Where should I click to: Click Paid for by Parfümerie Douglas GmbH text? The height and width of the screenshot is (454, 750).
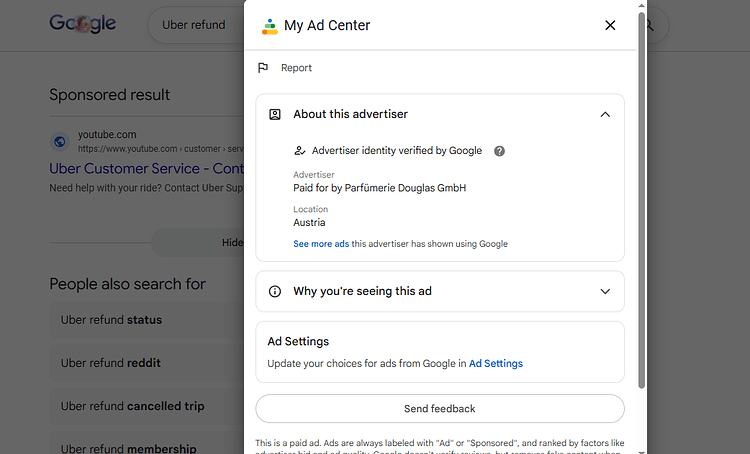pos(380,188)
